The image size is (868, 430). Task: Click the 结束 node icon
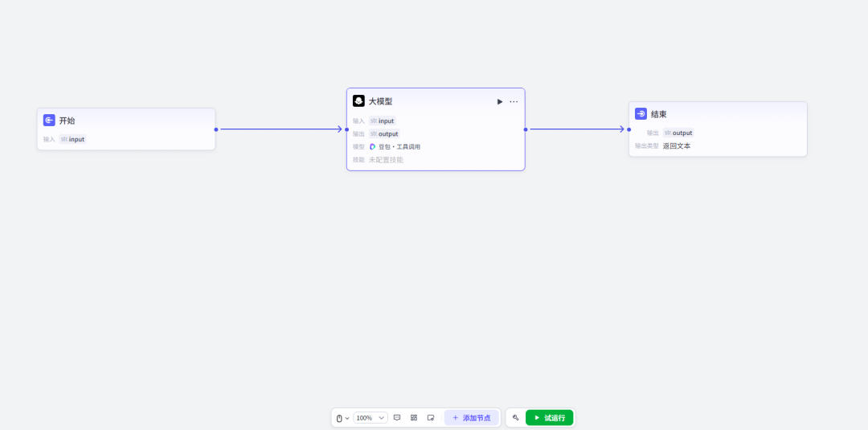click(641, 113)
